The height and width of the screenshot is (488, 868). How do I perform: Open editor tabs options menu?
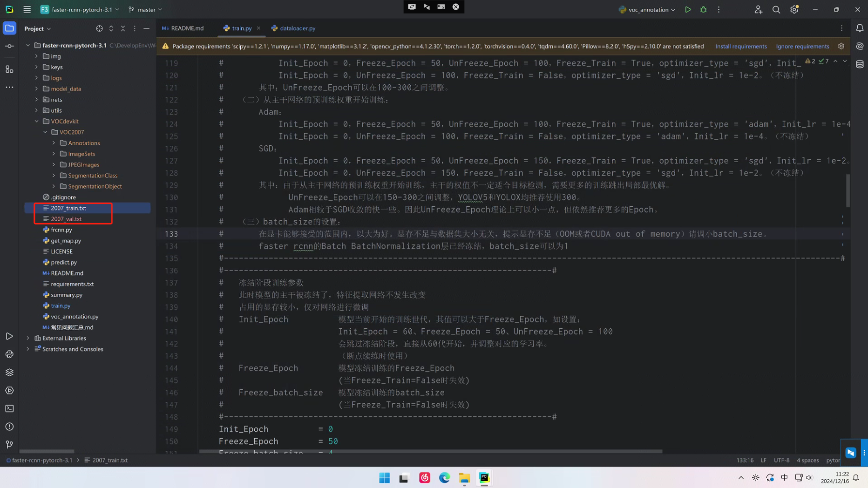point(842,28)
